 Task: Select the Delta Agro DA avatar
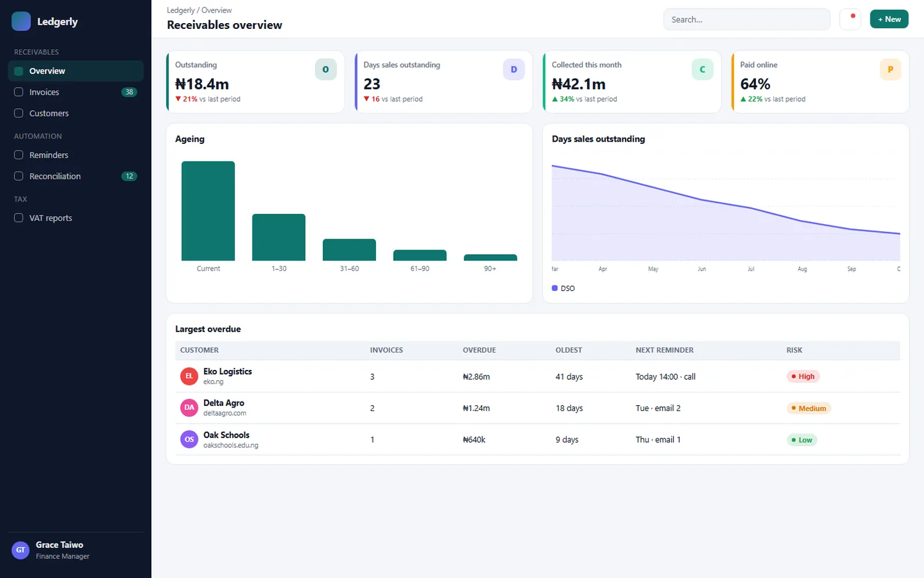tap(189, 408)
